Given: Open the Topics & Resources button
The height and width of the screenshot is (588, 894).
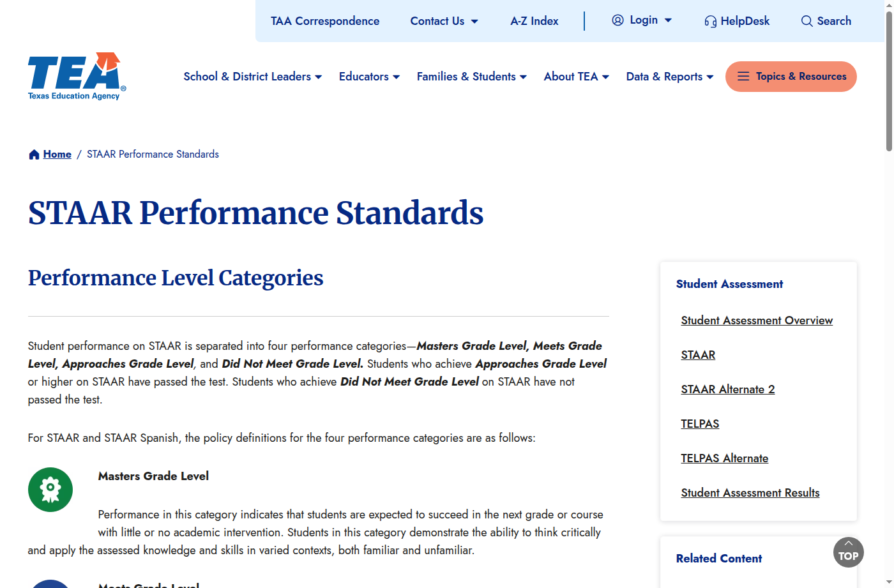Looking at the screenshot, I should coord(791,77).
